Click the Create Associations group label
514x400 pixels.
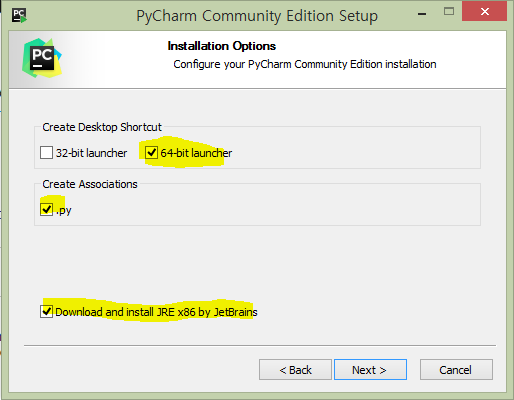coord(90,184)
